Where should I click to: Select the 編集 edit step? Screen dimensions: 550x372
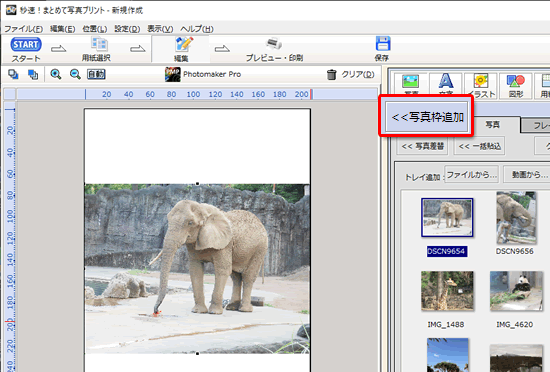[x=181, y=49]
